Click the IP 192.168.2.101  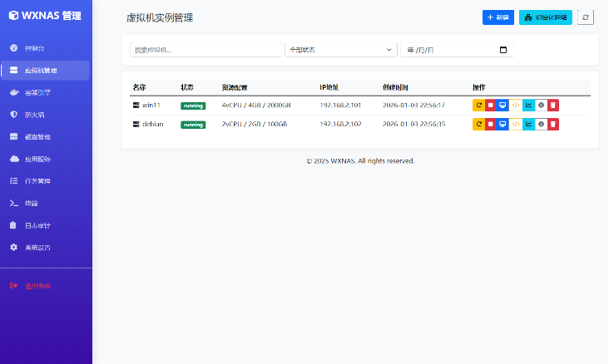coord(340,106)
